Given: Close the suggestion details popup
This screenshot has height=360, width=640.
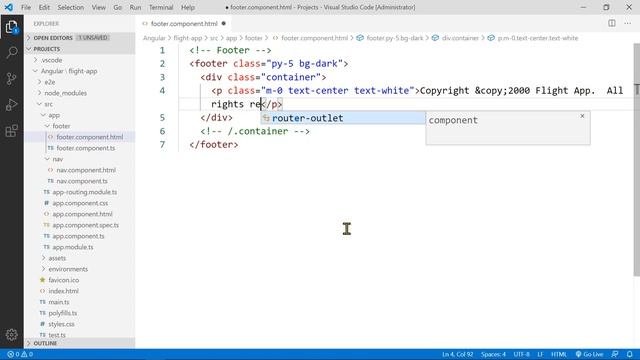Looking at the screenshot, I should coord(582,116).
